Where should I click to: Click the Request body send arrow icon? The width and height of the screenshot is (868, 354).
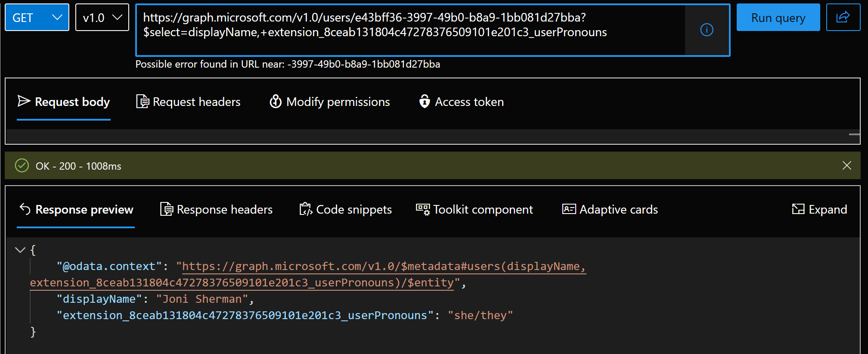point(24,101)
